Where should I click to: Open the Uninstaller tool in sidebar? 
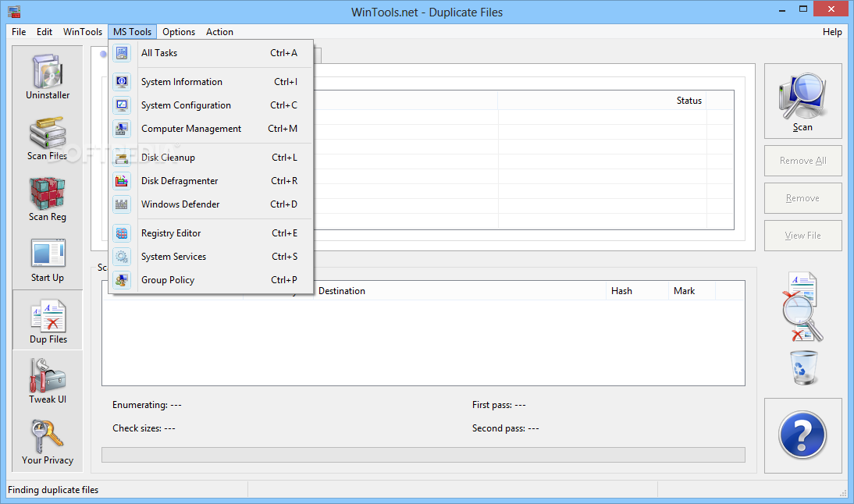pos(48,76)
